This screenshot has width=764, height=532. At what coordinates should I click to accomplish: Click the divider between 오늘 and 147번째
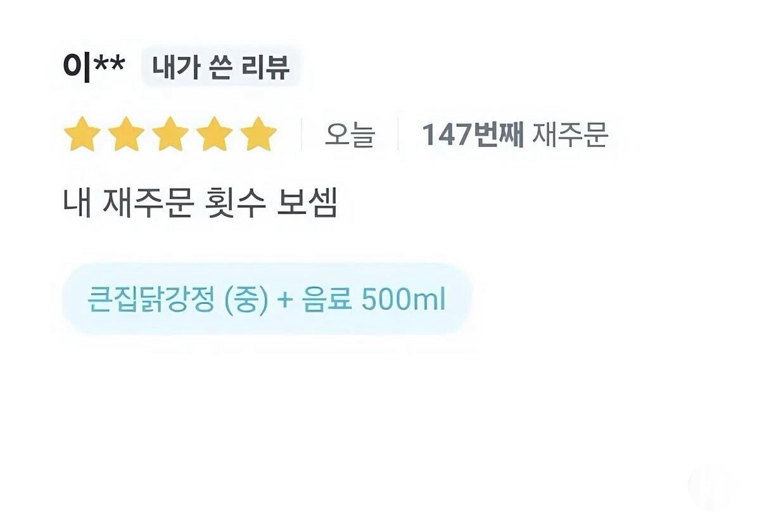398,134
